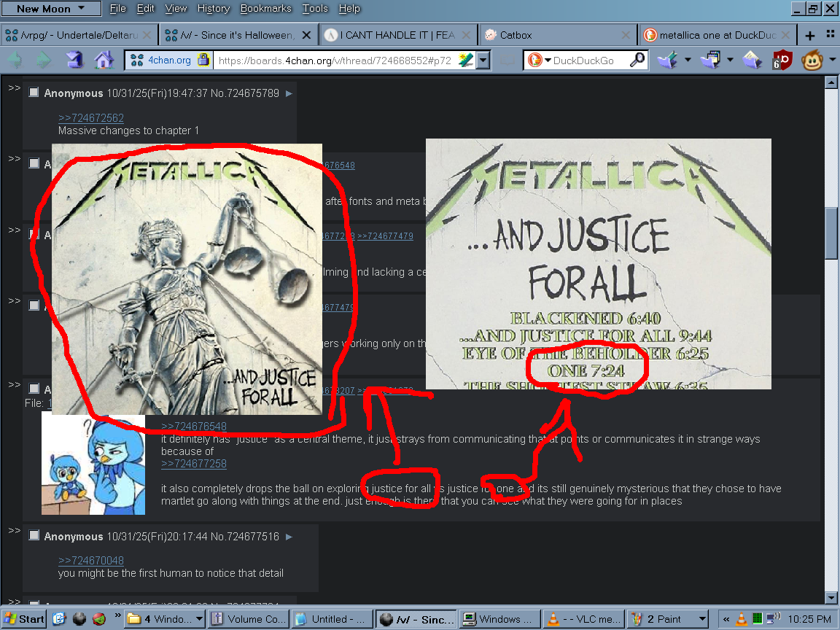Expand the Greasemonkey dropdown arrow

[832, 60]
